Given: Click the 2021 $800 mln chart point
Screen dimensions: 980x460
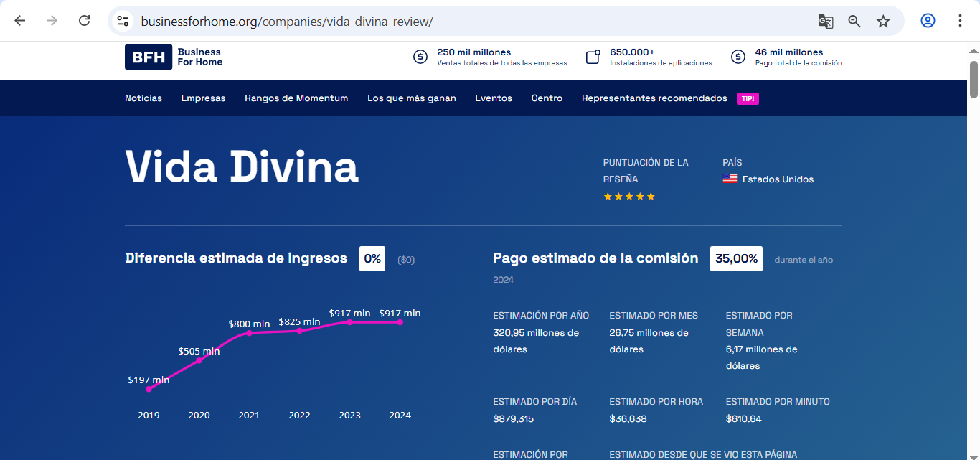Looking at the screenshot, I should click(x=249, y=333).
